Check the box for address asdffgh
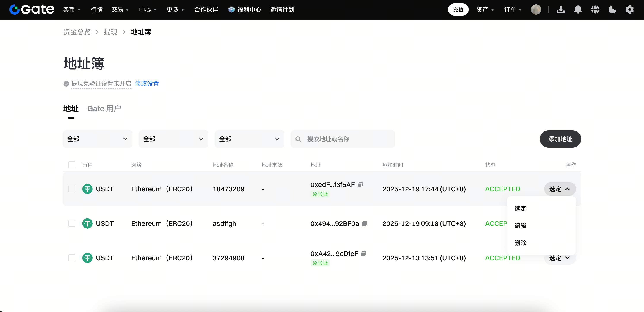The width and height of the screenshot is (644, 312). coord(72,223)
